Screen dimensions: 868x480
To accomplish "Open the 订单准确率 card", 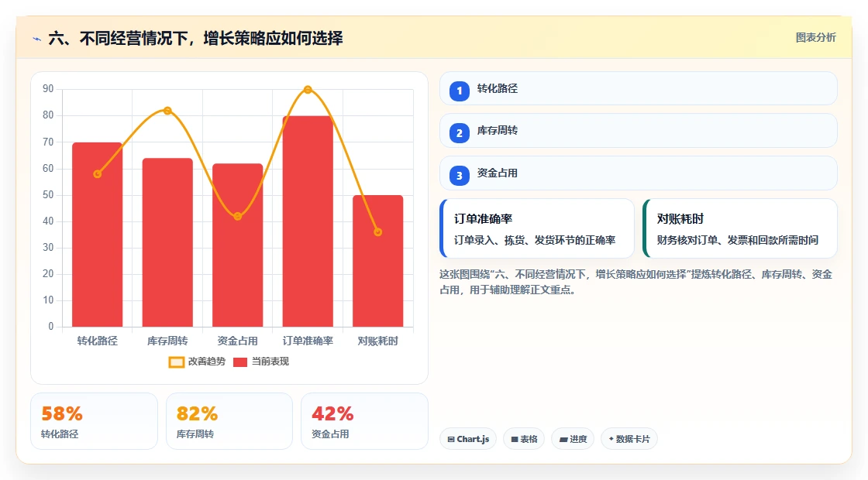I will pyautogui.click(x=537, y=228).
